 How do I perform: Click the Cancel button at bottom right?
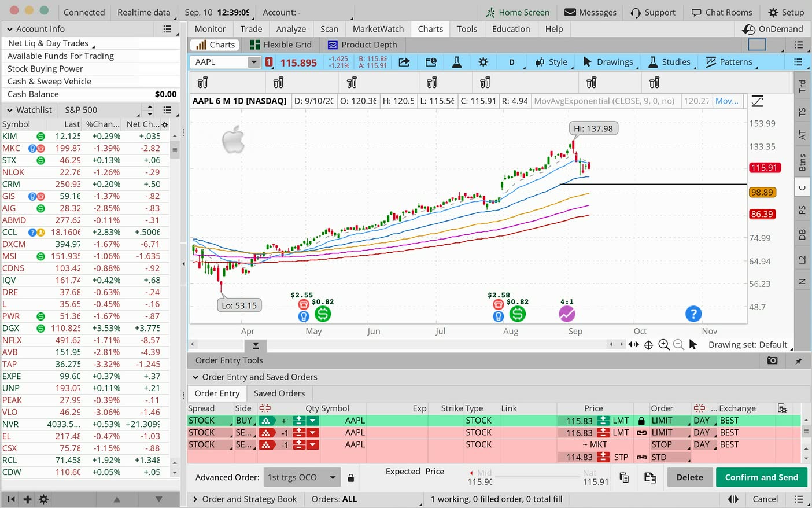tap(765, 499)
